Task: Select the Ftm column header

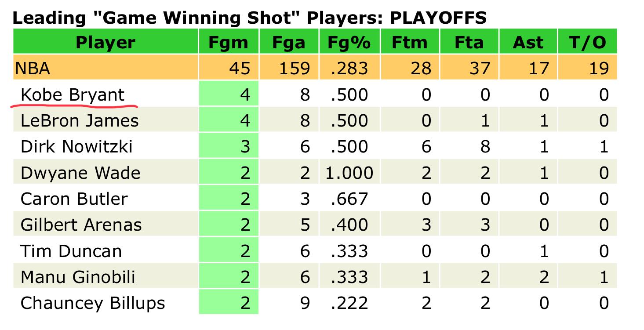Action: click(409, 42)
